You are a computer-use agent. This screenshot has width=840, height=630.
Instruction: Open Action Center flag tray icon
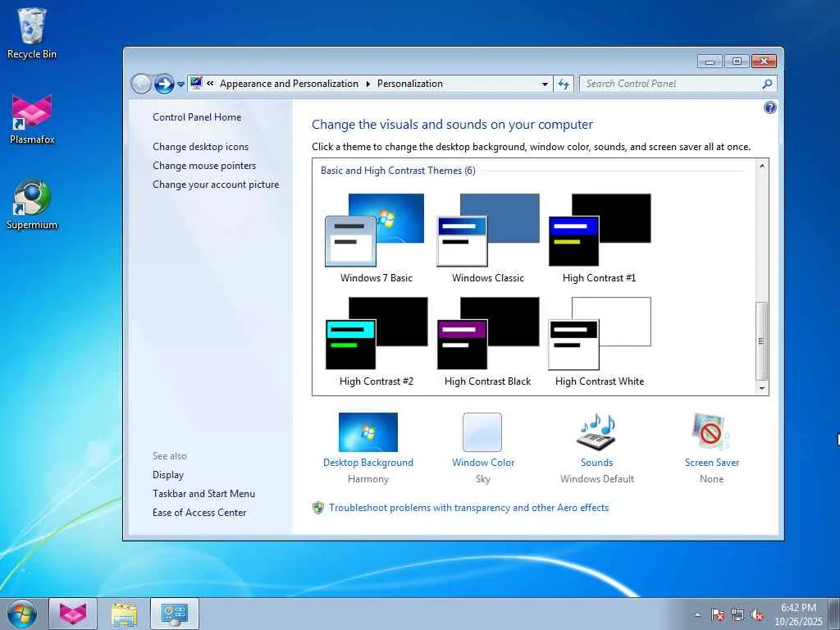click(x=718, y=614)
